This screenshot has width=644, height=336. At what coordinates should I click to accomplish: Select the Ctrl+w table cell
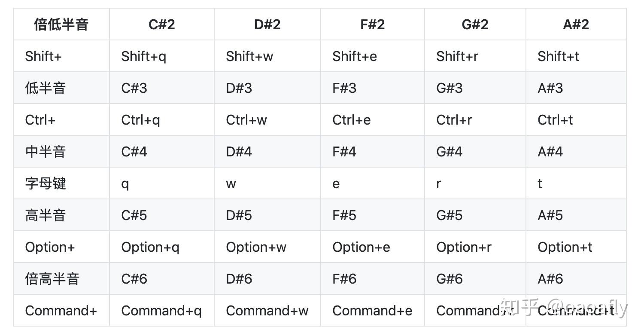246,120
